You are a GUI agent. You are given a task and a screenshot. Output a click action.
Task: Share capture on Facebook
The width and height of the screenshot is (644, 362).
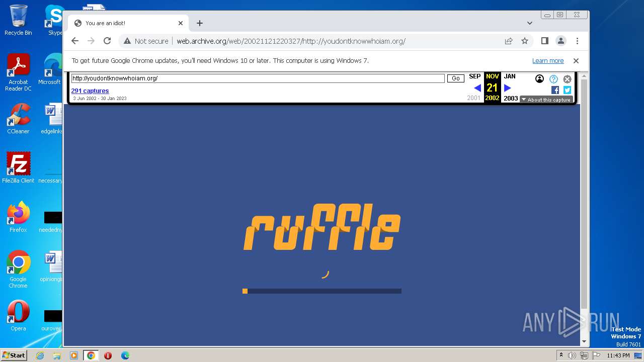555,90
